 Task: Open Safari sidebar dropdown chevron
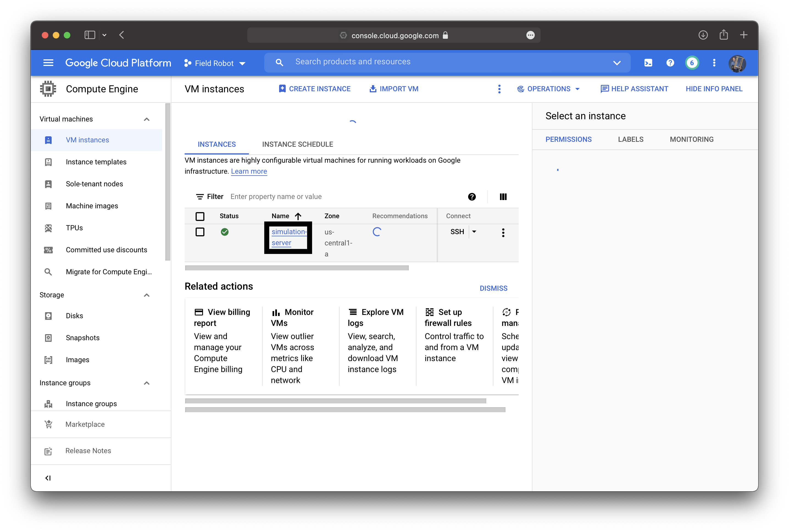[104, 35]
